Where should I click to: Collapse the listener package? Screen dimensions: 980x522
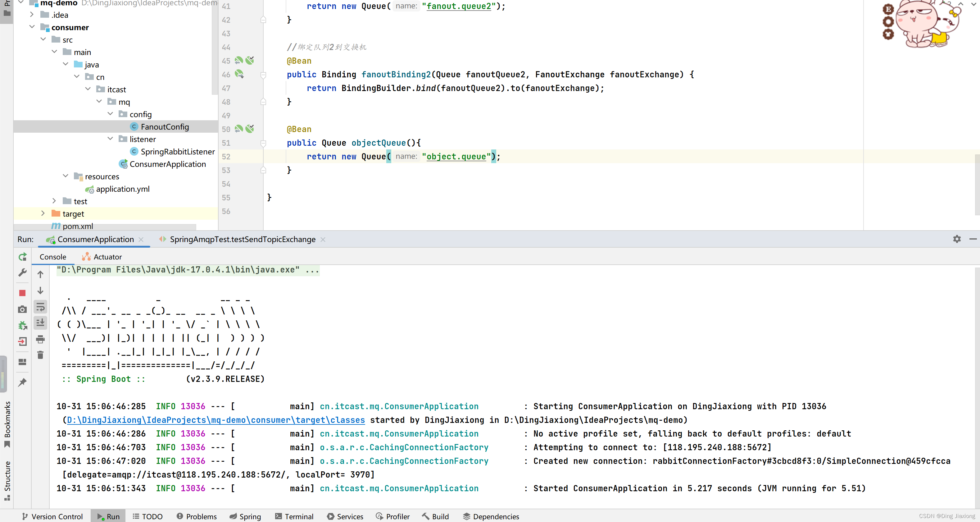[110, 139]
